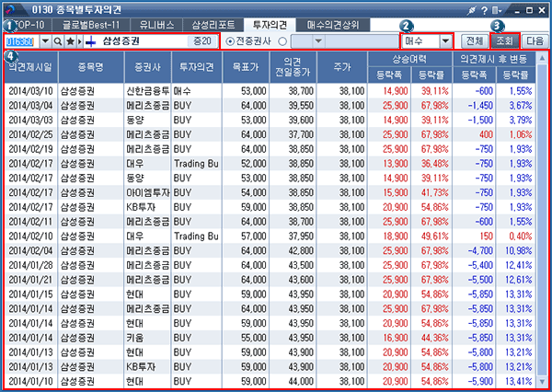This screenshot has width=552, height=392.
Task: Click 등락률 header under 의견제시 후 변동
Action: [x=516, y=75]
